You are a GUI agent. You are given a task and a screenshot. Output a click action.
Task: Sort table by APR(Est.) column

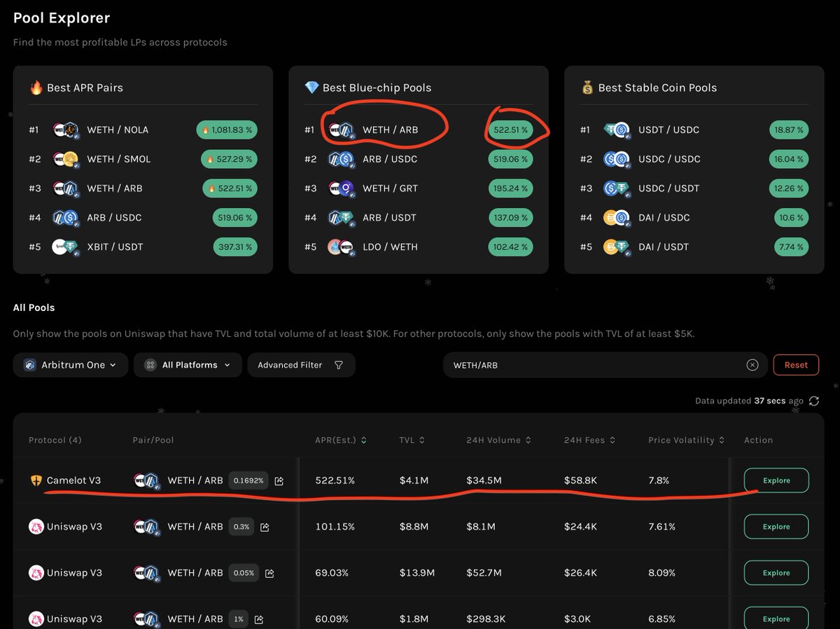pos(341,440)
